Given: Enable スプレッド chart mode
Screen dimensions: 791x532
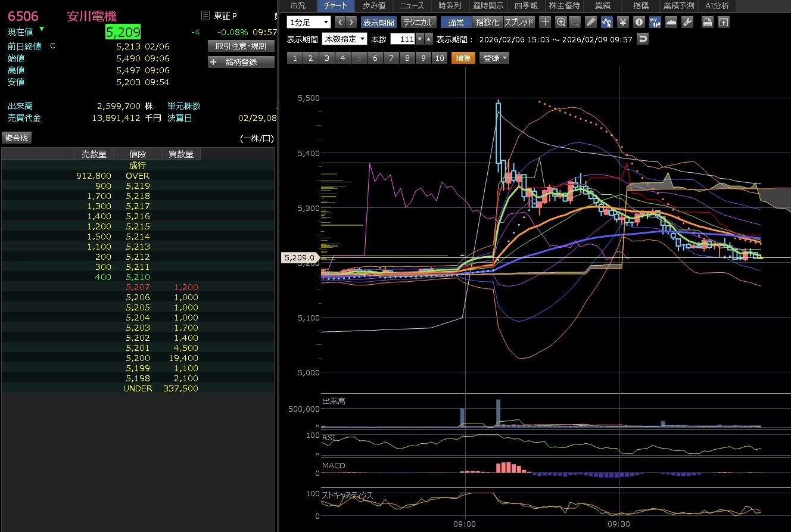Looking at the screenshot, I should pyautogui.click(x=519, y=23).
